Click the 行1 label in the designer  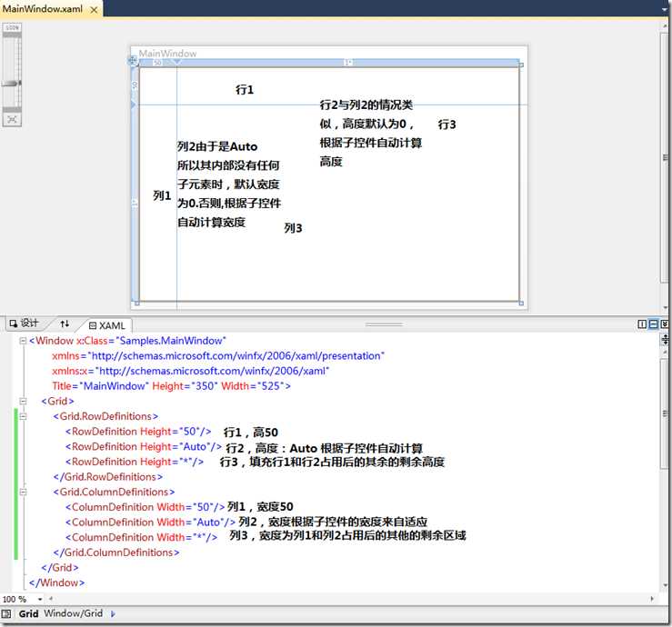pyautogui.click(x=245, y=90)
